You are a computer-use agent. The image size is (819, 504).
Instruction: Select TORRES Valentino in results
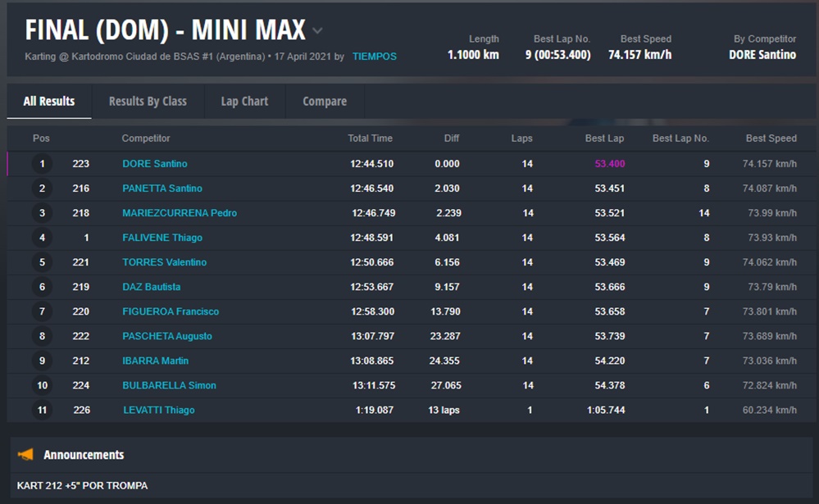164,262
